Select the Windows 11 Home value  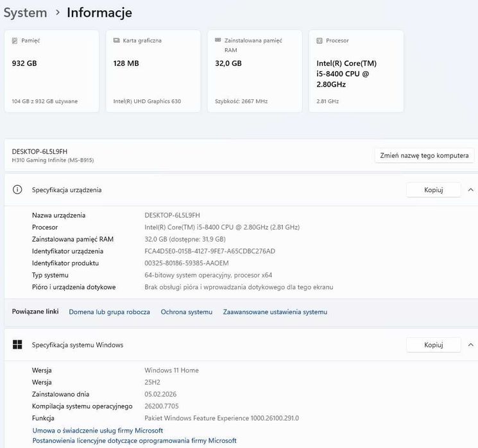click(x=171, y=370)
